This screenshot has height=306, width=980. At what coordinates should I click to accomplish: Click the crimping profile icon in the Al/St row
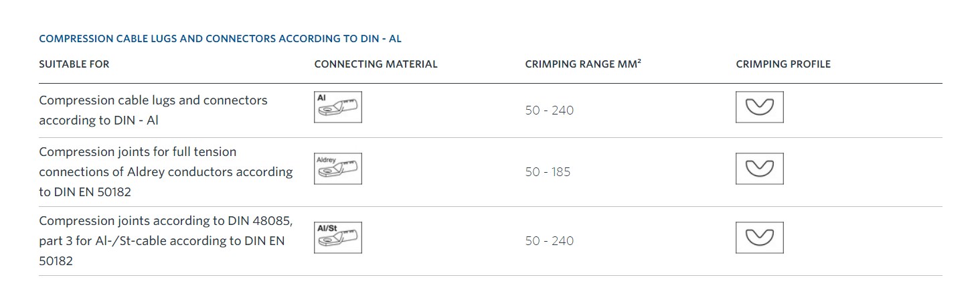pyautogui.click(x=760, y=238)
